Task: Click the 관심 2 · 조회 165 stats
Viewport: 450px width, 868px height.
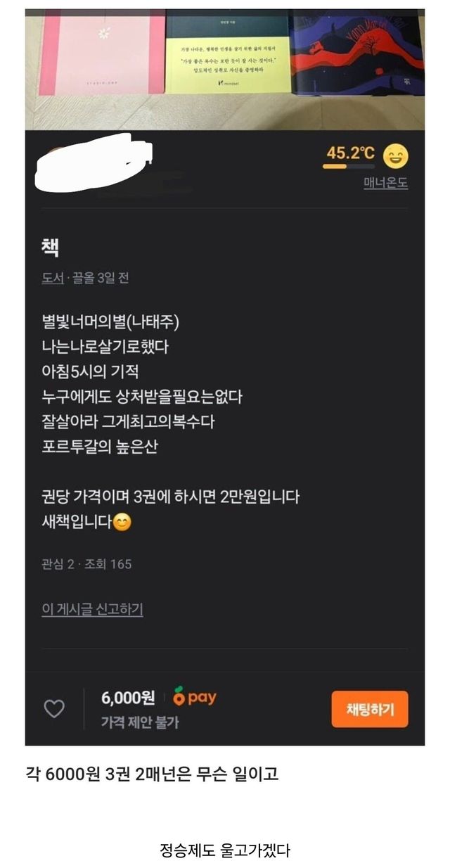Action: click(x=86, y=564)
